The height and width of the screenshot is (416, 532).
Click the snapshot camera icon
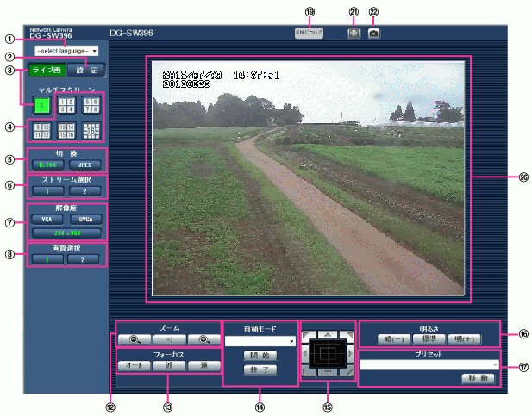(x=373, y=34)
